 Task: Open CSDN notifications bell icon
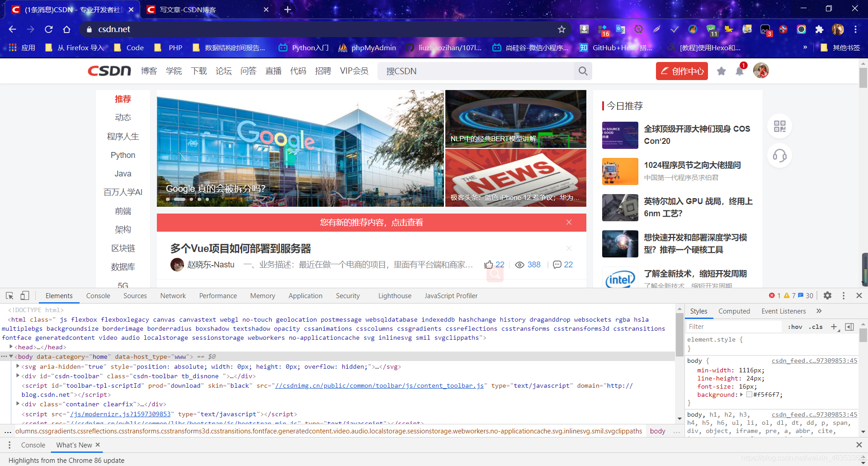740,71
